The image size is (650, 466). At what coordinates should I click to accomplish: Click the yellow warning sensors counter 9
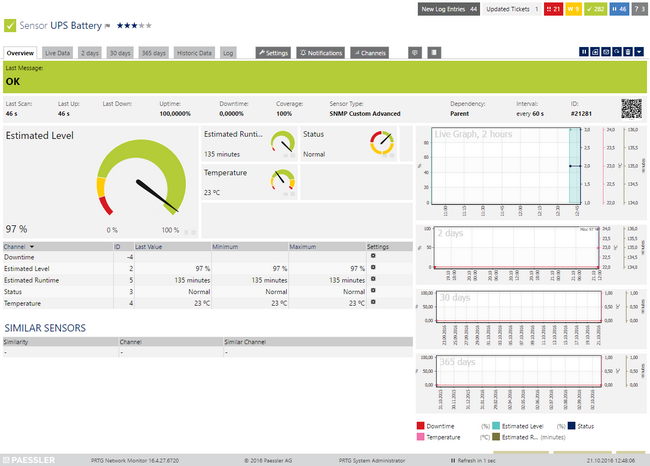click(574, 9)
